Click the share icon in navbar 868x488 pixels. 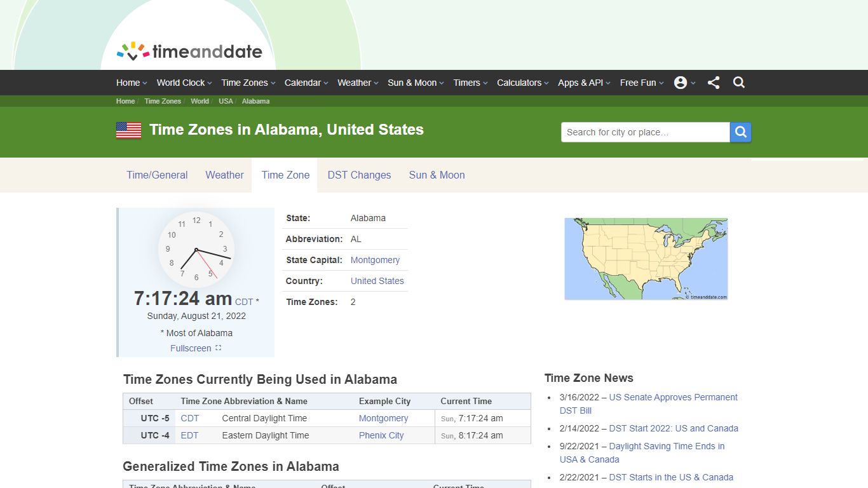pyautogui.click(x=714, y=83)
